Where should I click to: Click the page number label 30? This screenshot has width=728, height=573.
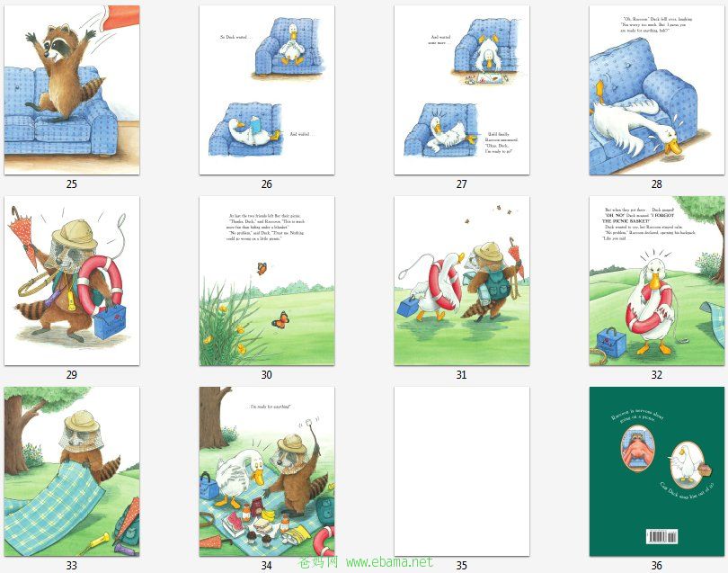267,374
